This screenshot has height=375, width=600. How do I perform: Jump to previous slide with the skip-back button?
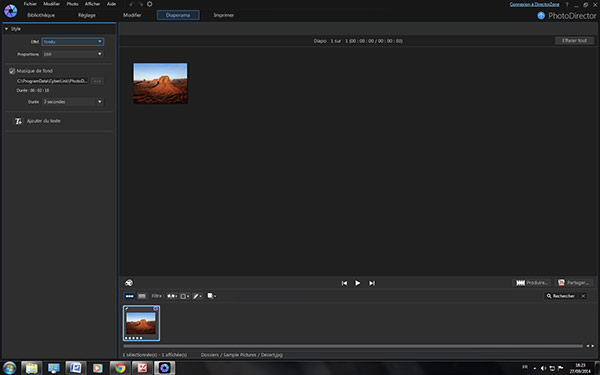[344, 283]
